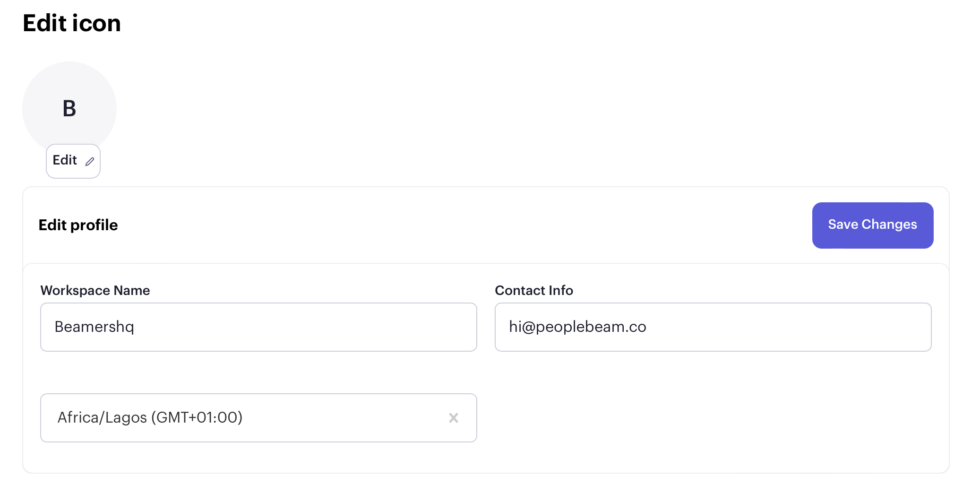This screenshot has width=980, height=485.
Task: Click the Workspace Name label
Action: point(95,290)
